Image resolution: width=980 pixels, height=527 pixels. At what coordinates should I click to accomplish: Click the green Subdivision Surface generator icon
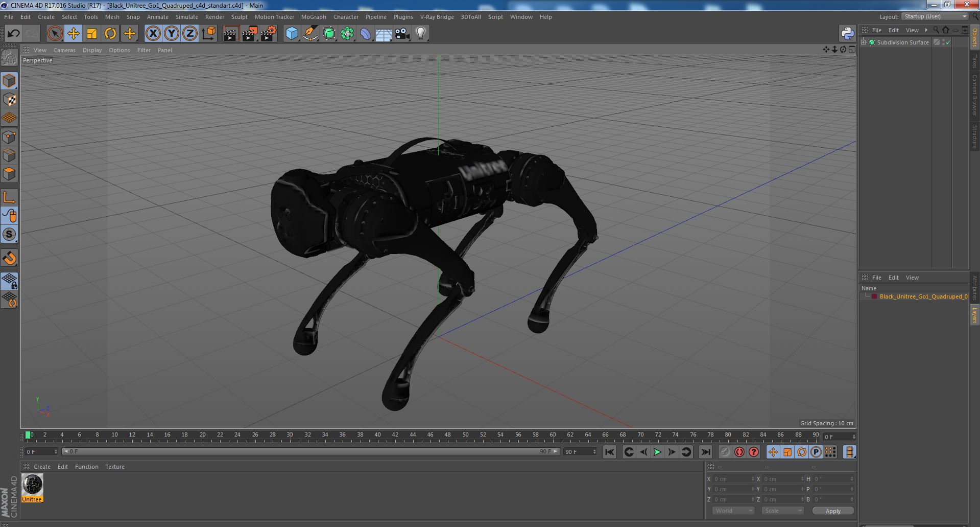(x=329, y=34)
